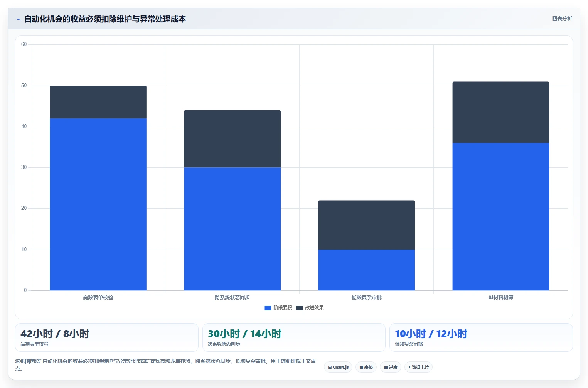Click the y-axis value 60
The height and width of the screenshot is (388, 588).
(x=24, y=44)
